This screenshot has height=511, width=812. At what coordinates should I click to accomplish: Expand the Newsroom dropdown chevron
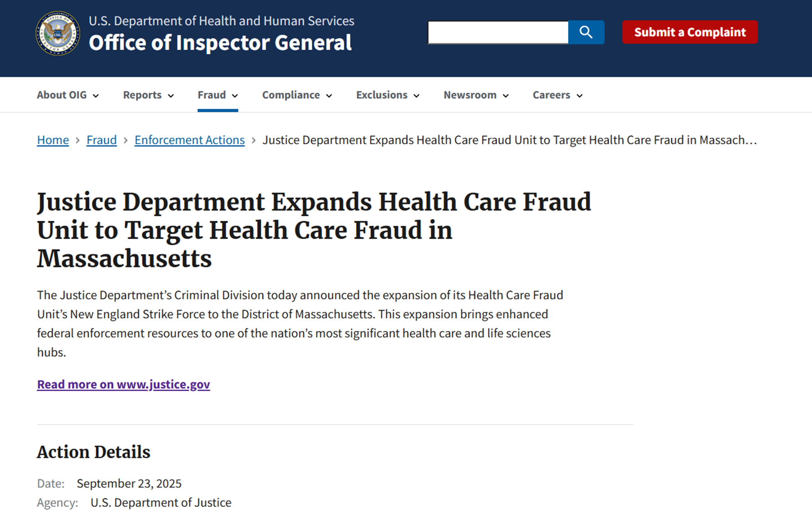(505, 96)
